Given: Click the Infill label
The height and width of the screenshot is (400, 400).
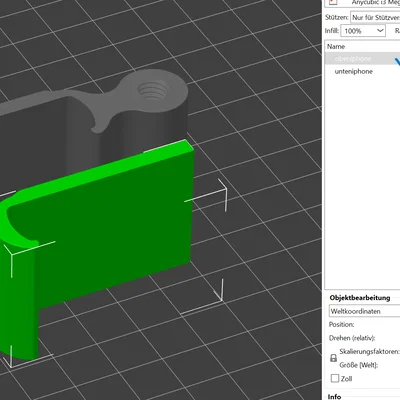Looking at the screenshot, I should tap(332, 31).
